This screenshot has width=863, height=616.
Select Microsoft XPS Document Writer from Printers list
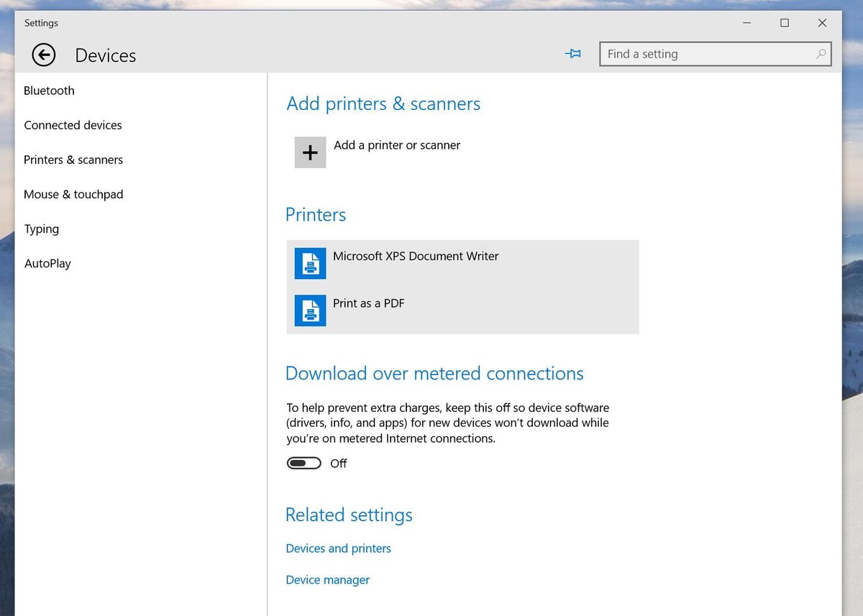(x=416, y=256)
